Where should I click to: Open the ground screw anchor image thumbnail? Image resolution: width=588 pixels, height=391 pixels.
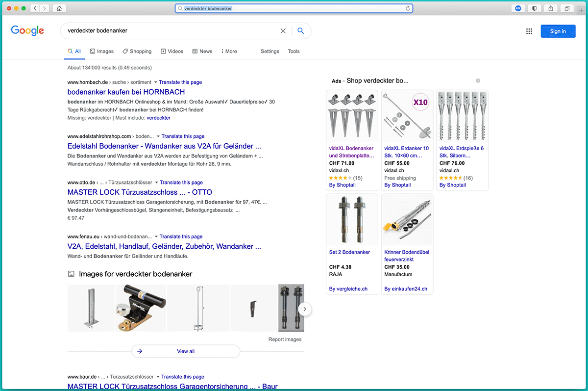point(198,308)
